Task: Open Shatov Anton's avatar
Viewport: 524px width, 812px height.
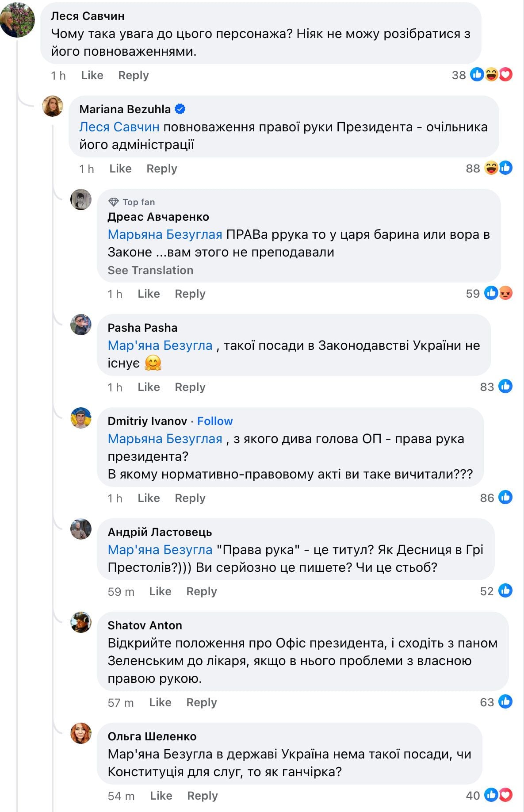Action: click(81, 622)
